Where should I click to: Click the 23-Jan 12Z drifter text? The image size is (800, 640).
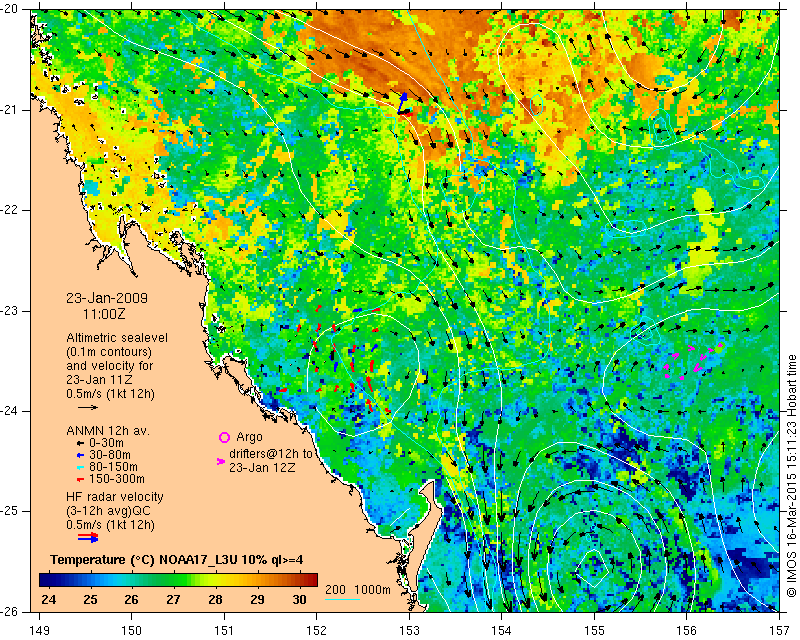point(262,467)
